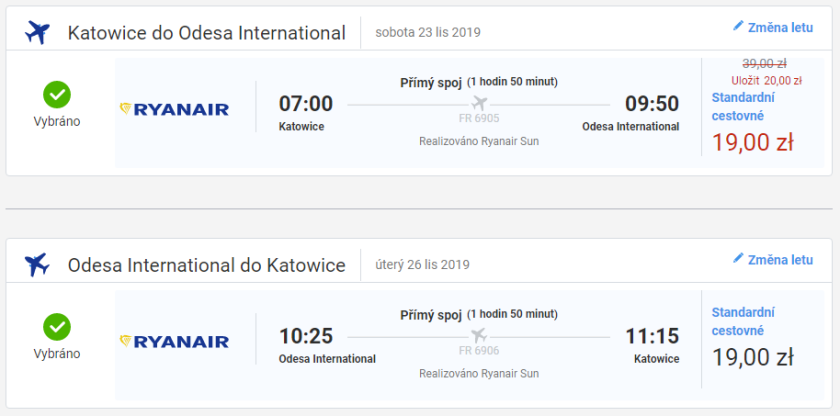Select Standardní cestovné fare on return flight

[744, 321]
